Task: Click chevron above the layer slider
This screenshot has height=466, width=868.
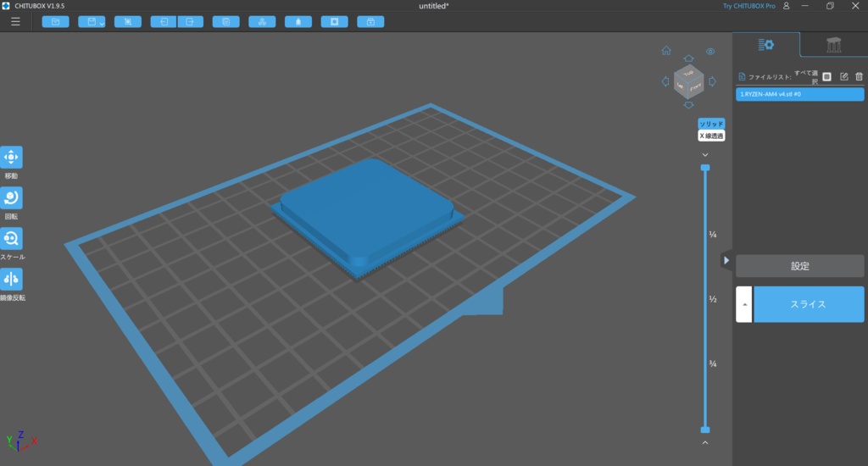Action: pyautogui.click(x=705, y=155)
